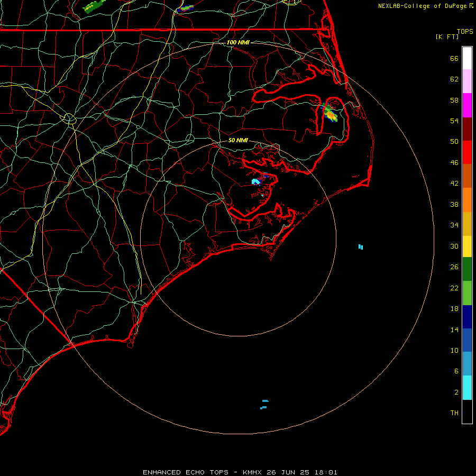Click the black TH threshold swatch
This screenshot has height=476, width=476.
point(467,411)
